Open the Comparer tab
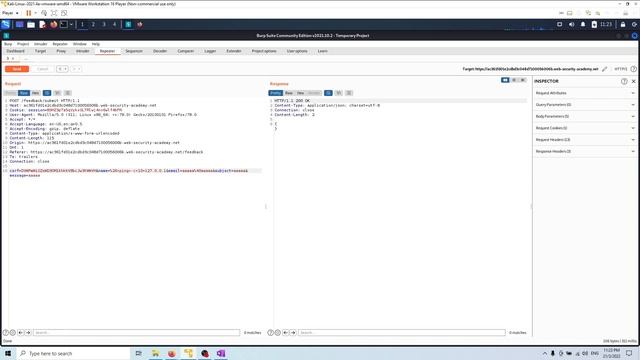 point(186,51)
